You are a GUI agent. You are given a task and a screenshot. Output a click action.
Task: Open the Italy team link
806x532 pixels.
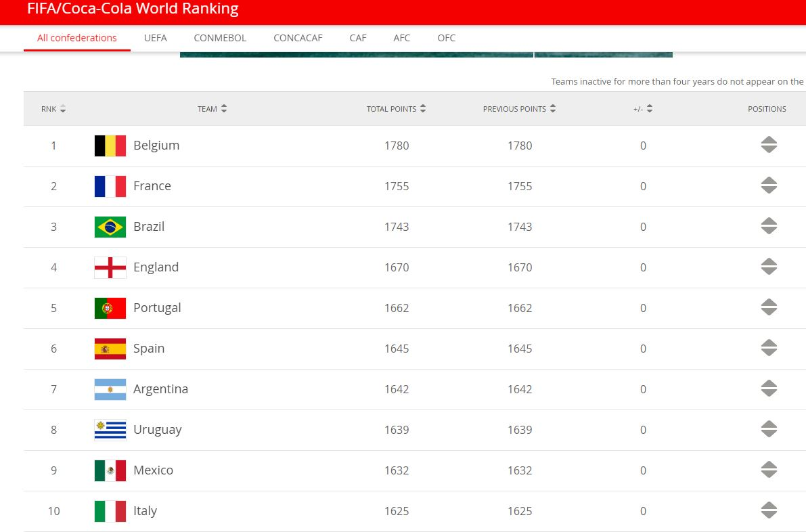click(145, 511)
